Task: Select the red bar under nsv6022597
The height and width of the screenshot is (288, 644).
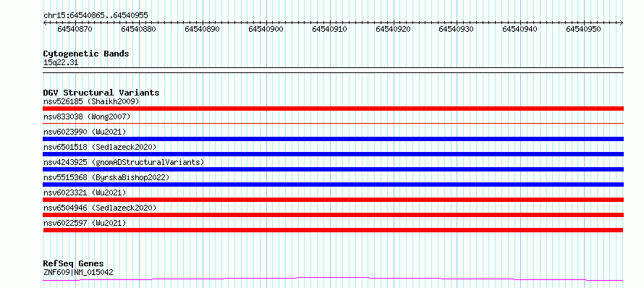Action: (333, 230)
